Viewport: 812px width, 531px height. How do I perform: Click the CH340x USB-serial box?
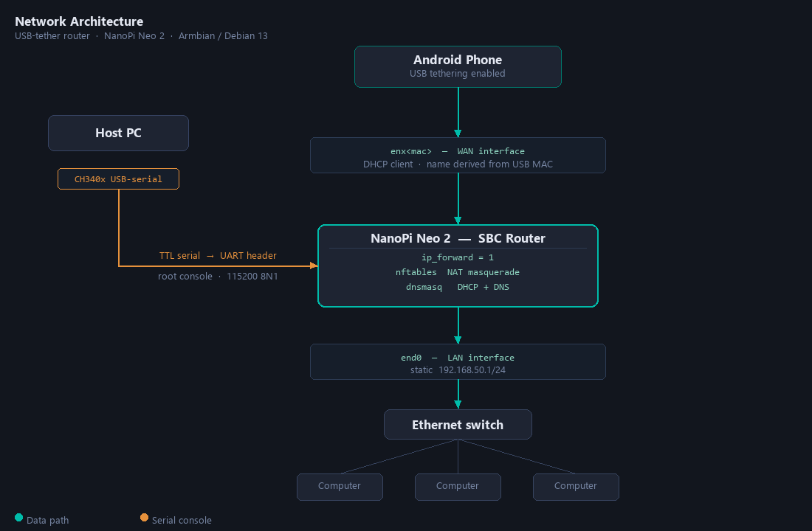pos(119,179)
